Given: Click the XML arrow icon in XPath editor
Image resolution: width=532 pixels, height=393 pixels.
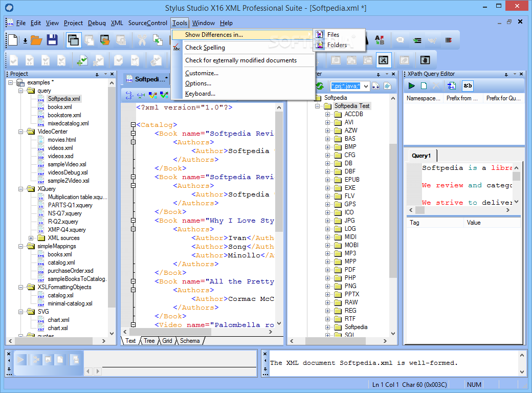Looking at the screenshot, I should pyautogui.click(x=452, y=86).
